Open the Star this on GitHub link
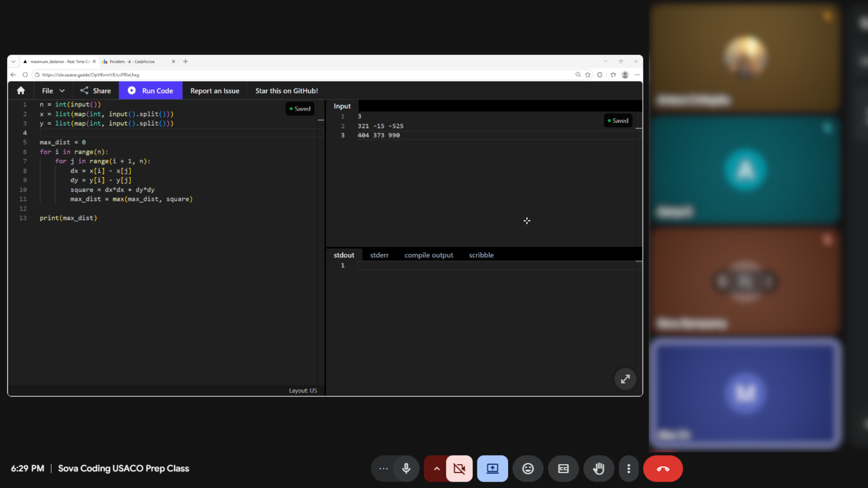This screenshot has width=868, height=488. pos(286,90)
